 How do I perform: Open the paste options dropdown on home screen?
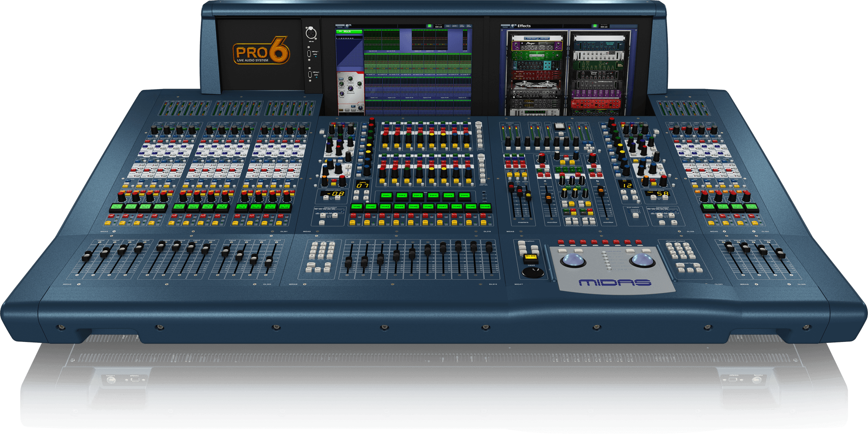455,26
